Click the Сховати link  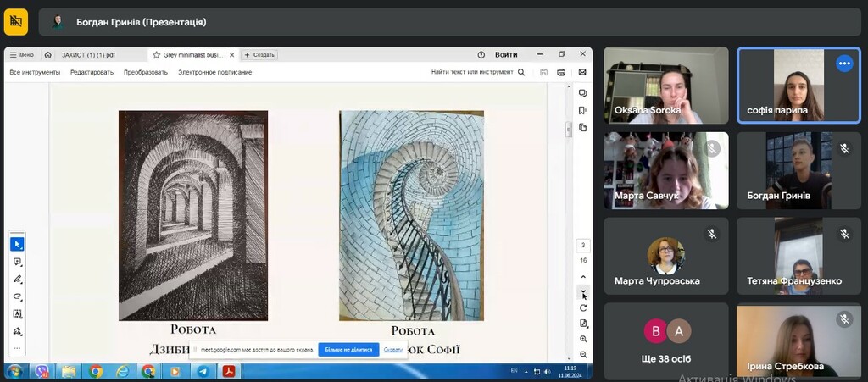click(393, 349)
